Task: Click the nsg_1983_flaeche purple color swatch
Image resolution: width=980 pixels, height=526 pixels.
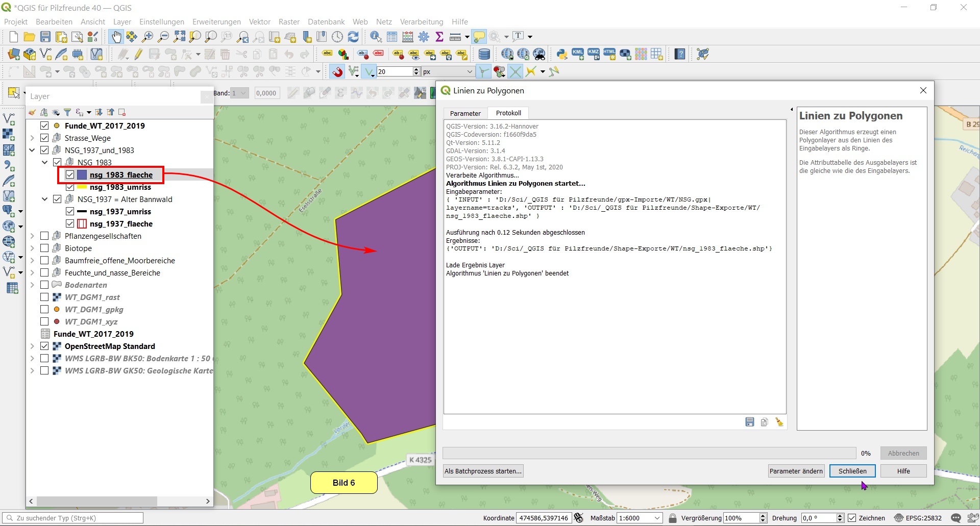Action: pyautogui.click(x=82, y=174)
